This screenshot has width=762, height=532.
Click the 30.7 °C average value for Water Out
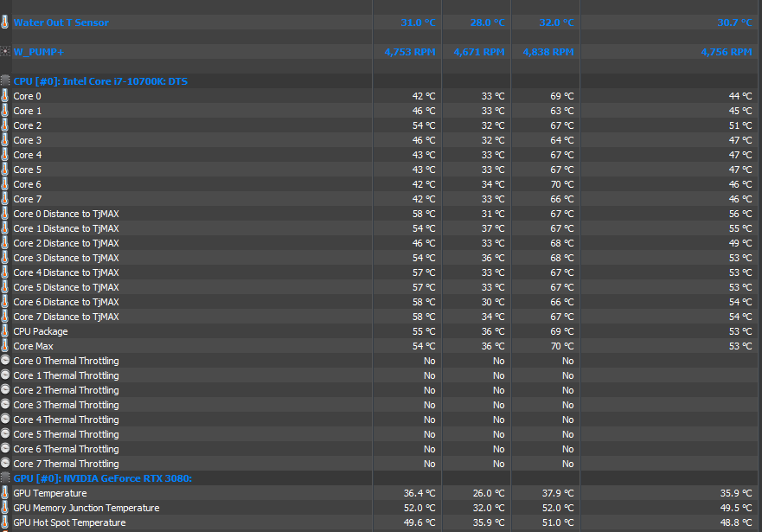(733, 22)
